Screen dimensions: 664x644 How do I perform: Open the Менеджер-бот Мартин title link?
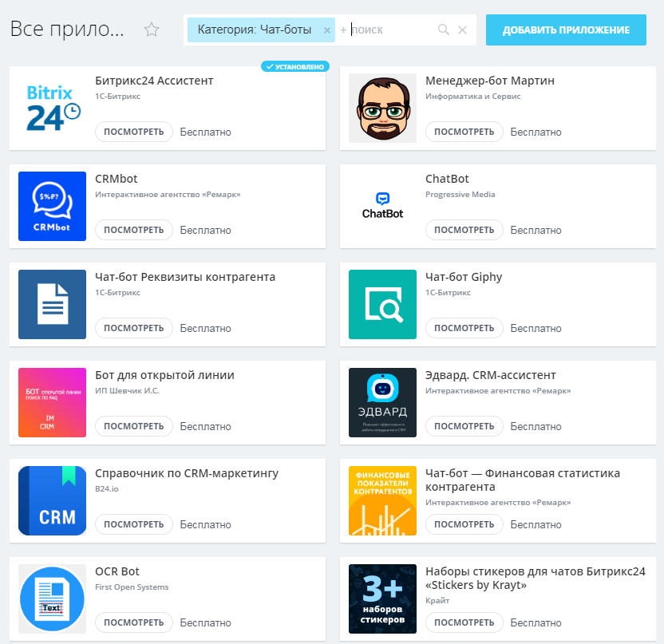490,81
